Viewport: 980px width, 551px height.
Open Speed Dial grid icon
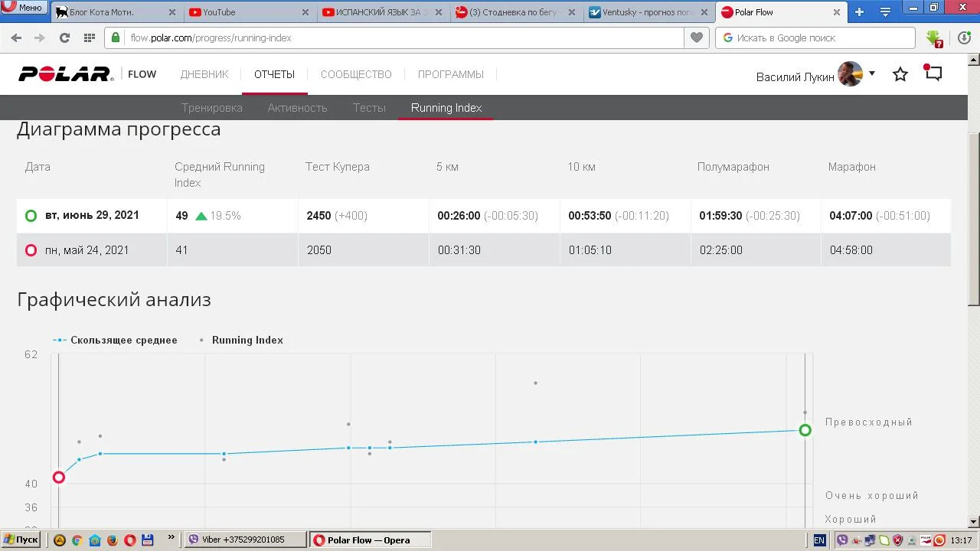(89, 37)
